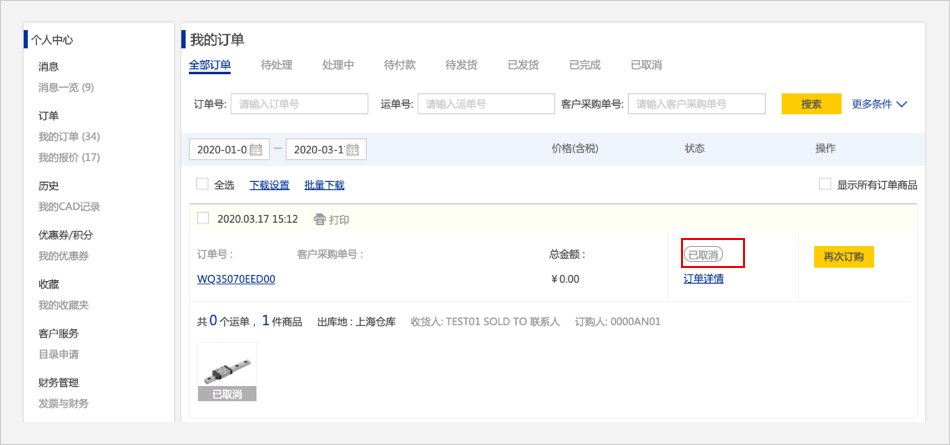Expand 更多条件 search options
The image size is (950, 445).
pos(879,104)
